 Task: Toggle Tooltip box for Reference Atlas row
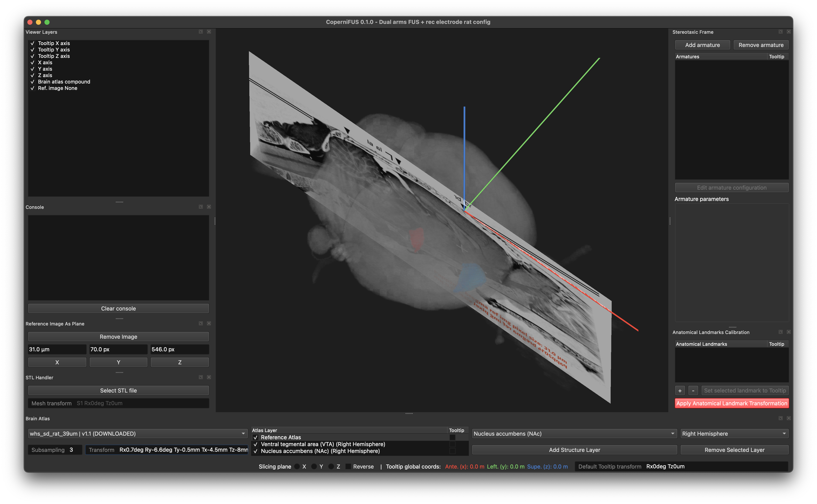(x=452, y=437)
